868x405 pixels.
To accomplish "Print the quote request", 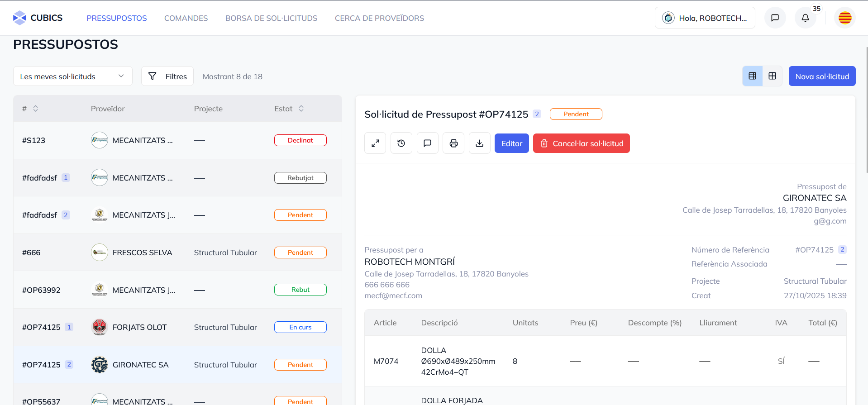I will [453, 143].
